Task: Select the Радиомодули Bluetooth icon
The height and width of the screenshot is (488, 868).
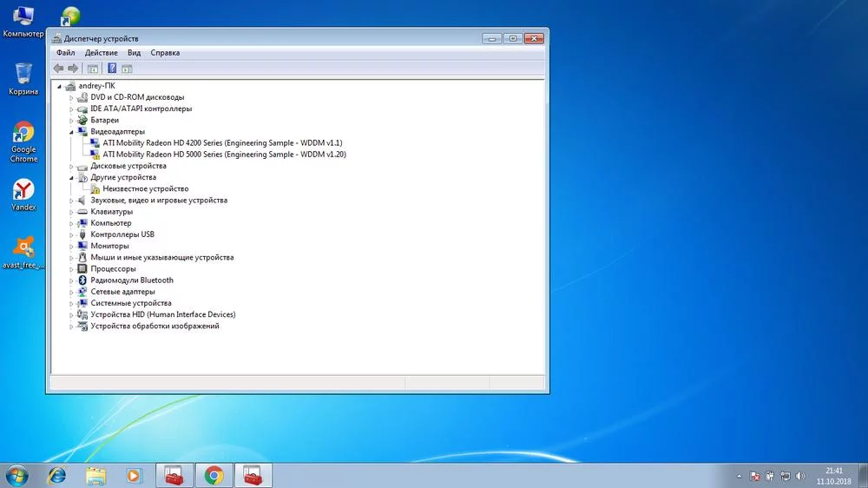Action: coord(82,280)
